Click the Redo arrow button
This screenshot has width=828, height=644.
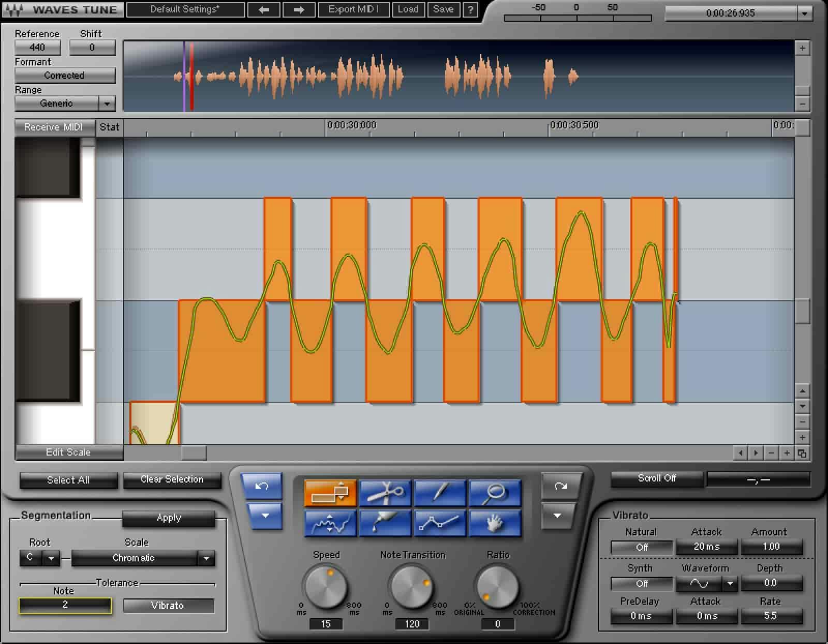click(x=560, y=486)
